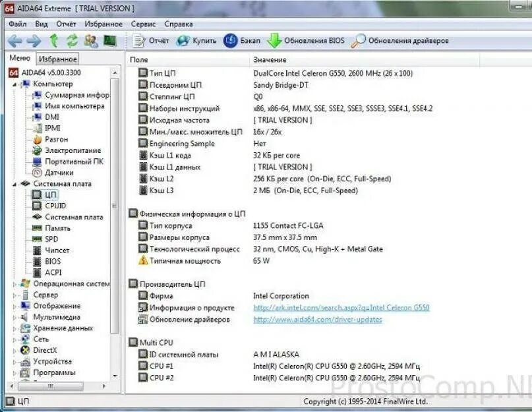Select the Кэш L3 row
Viewport: 532px width, 412px height.
point(248,191)
